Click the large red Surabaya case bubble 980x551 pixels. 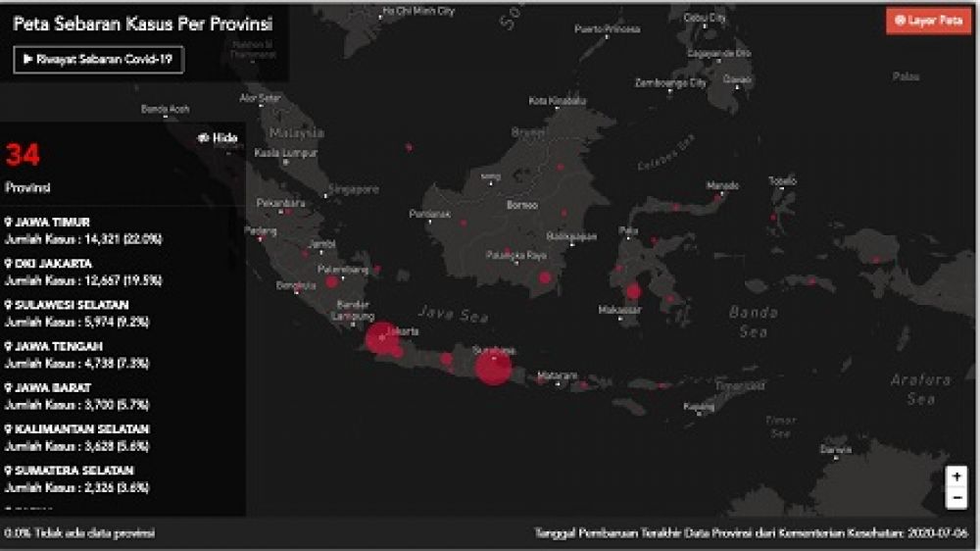(493, 368)
